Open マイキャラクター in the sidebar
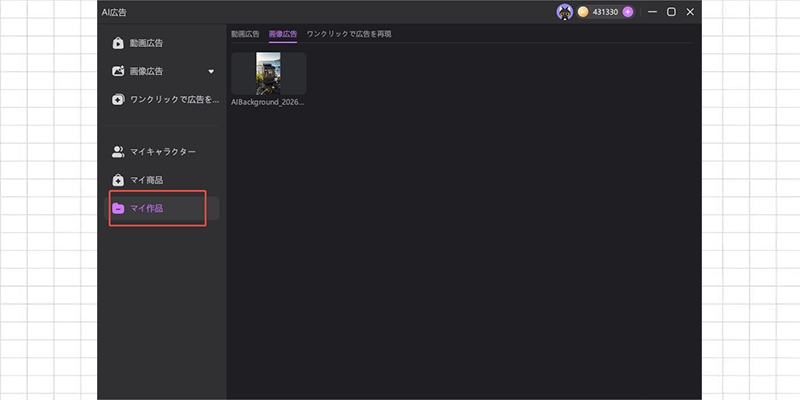The width and height of the screenshot is (800, 400). click(162, 152)
